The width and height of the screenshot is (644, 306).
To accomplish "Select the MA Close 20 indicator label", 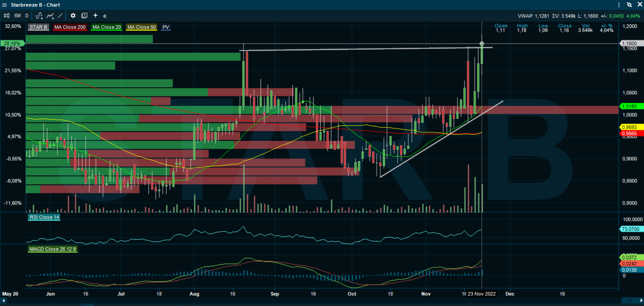I will coord(106,27).
